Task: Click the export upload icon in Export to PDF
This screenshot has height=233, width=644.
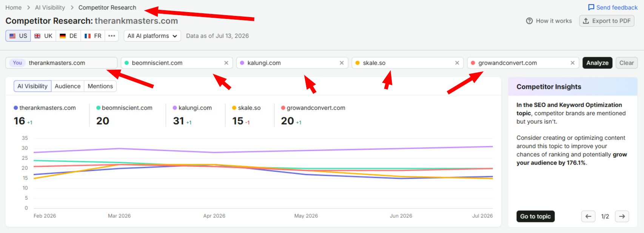Action: point(586,21)
